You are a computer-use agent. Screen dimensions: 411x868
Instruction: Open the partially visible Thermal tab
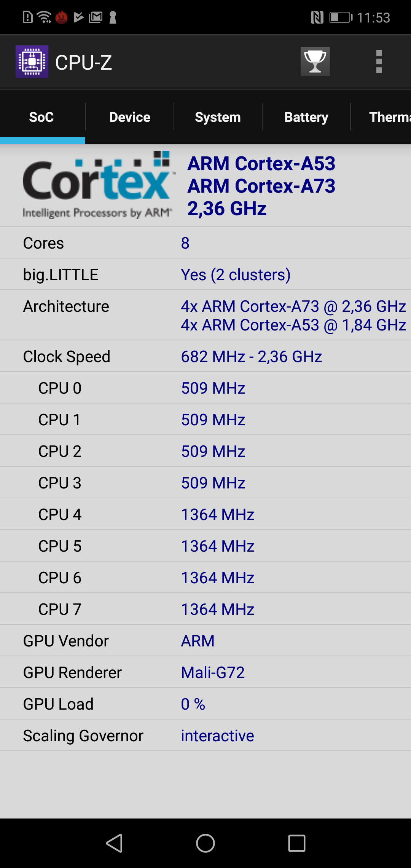(381, 117)
